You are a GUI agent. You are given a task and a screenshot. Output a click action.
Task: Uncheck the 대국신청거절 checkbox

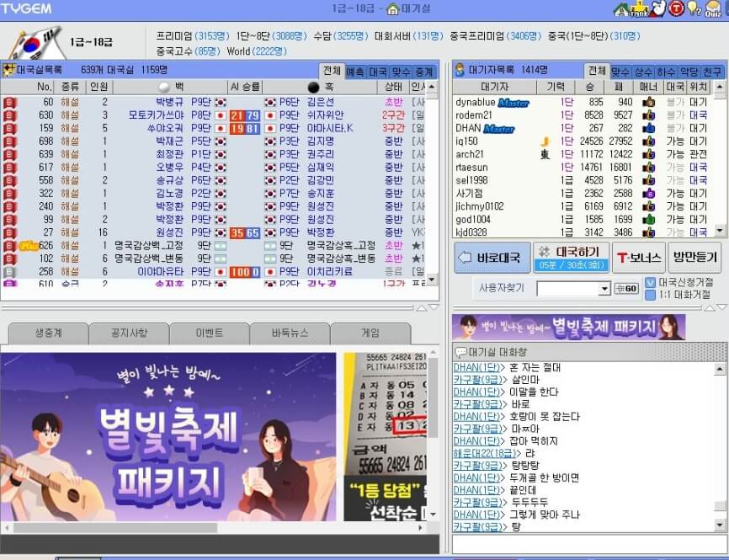pos(651,280)
